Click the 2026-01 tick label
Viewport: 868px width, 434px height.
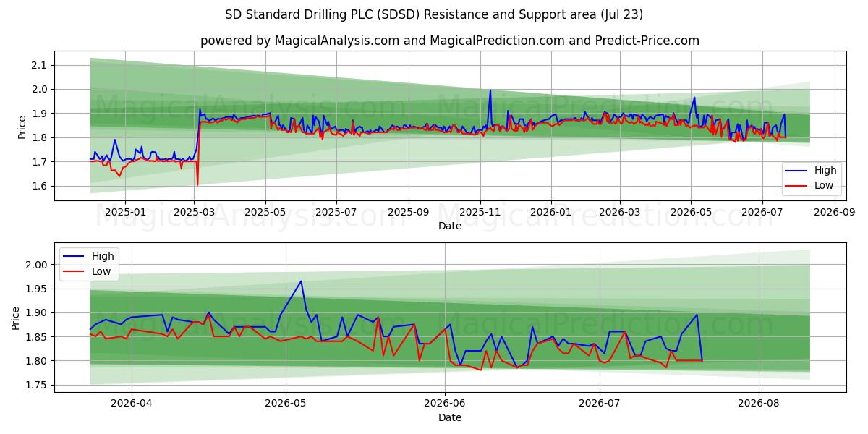tap(550, 213)
